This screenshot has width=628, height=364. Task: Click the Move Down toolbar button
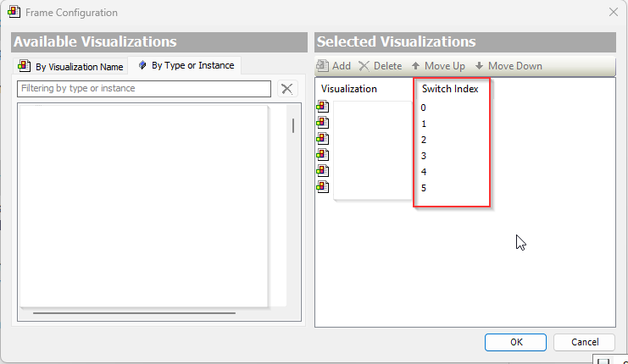[508, 66]
